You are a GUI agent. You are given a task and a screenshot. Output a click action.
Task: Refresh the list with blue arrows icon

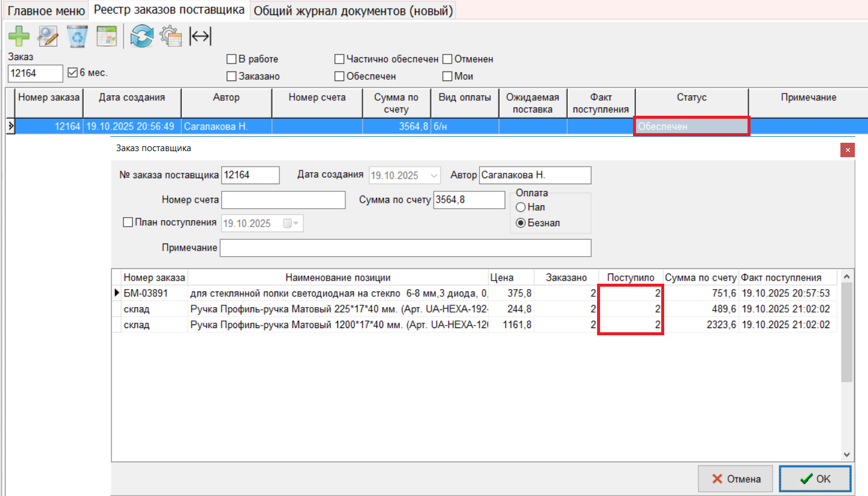click(x=142, y=36)
